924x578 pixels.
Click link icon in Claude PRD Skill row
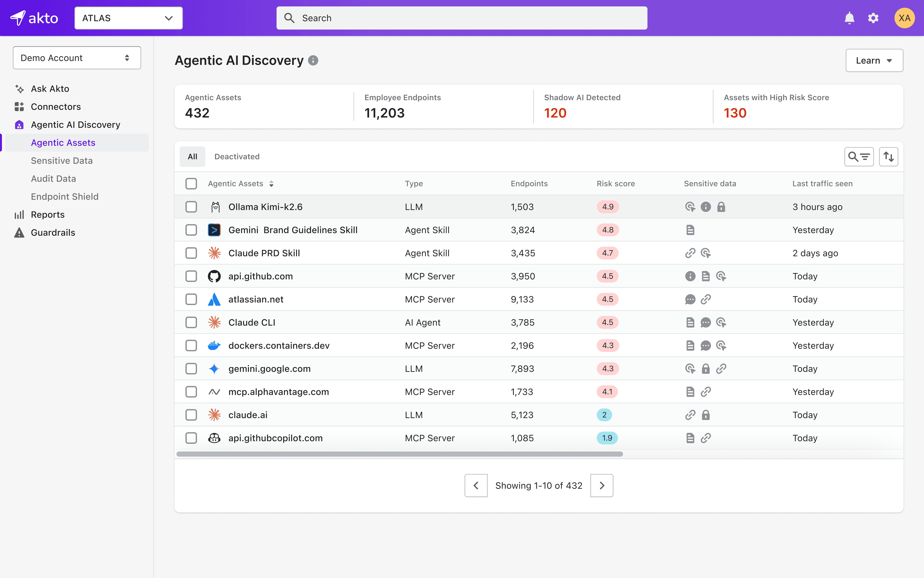coord(690,253)
